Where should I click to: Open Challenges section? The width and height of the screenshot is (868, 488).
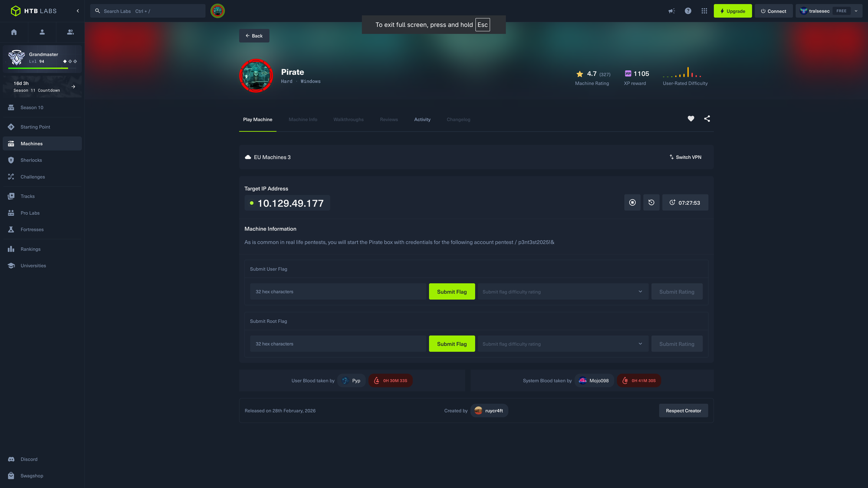[x=42, y=177]
